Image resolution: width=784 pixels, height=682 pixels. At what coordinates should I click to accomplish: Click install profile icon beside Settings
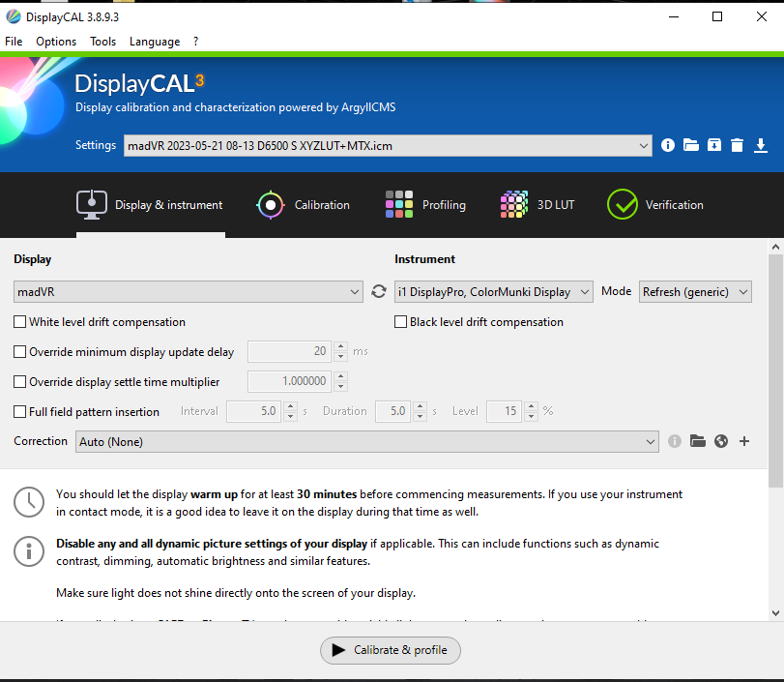[x=714, y=145]
